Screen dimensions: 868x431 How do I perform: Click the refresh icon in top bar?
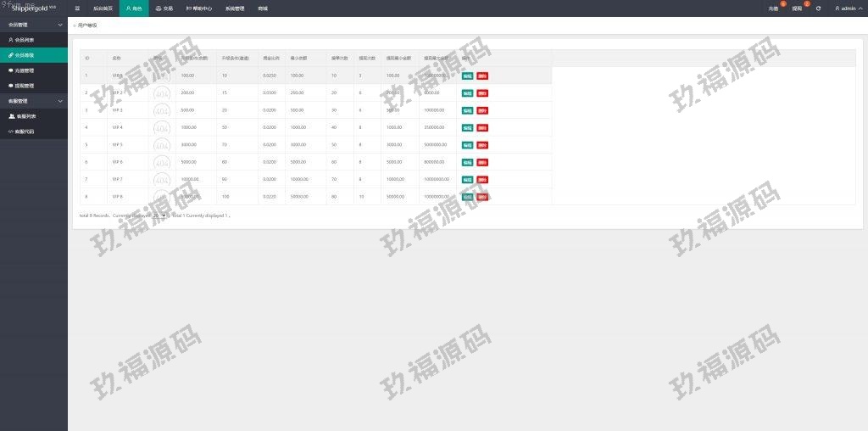pos(818,8)
